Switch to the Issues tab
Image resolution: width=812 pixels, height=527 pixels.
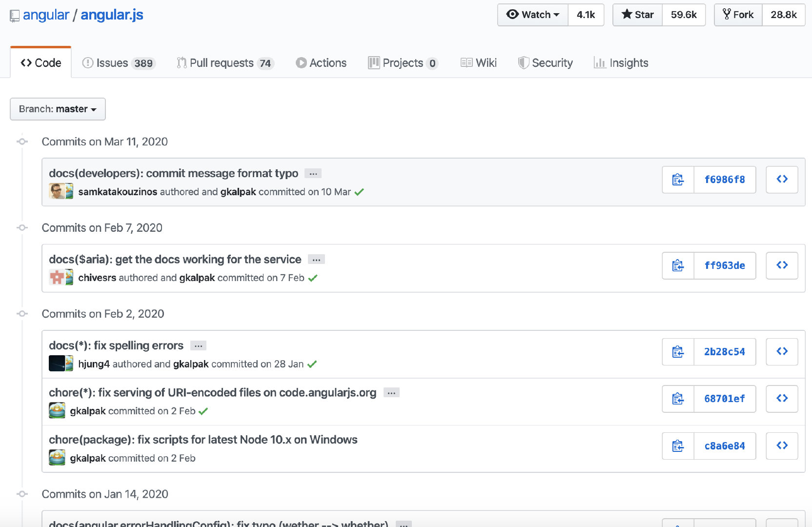(118, 63)
